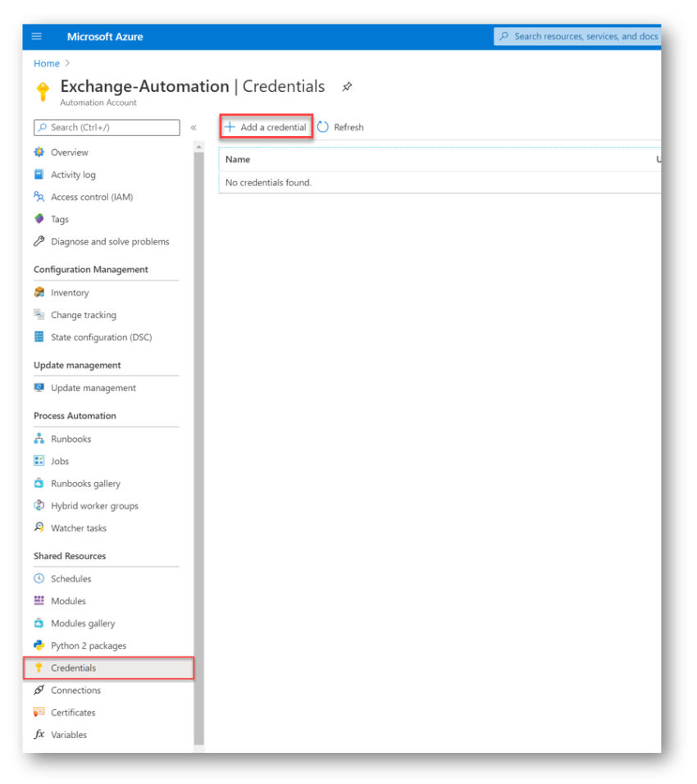Screen dimensions: 697x784
Task: Click the yellow key Automation Account icon
Action: pyautogui.click(x=43, y=92)
